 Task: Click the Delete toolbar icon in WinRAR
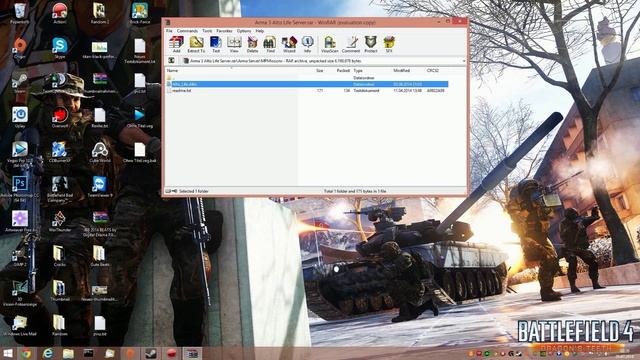253,44
